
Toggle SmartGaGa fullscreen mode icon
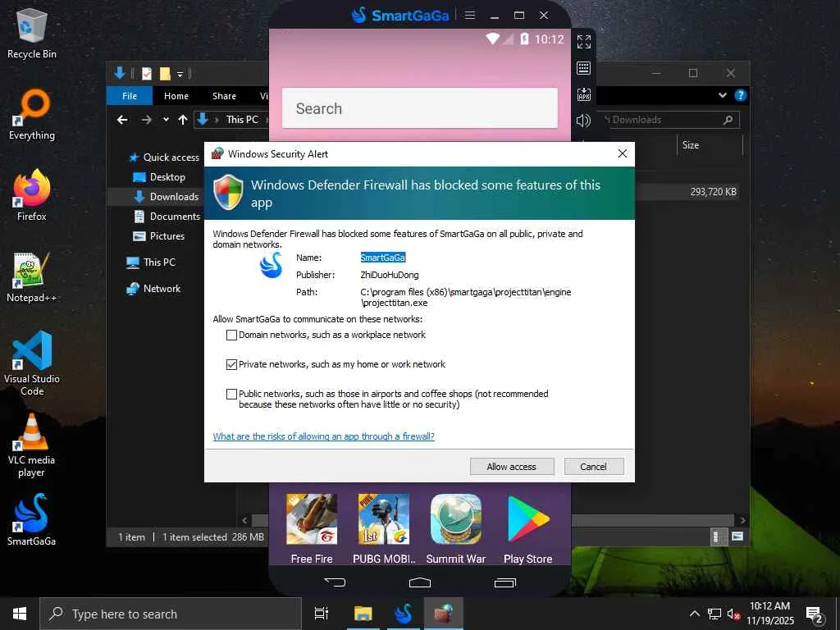tap(584, 41)
